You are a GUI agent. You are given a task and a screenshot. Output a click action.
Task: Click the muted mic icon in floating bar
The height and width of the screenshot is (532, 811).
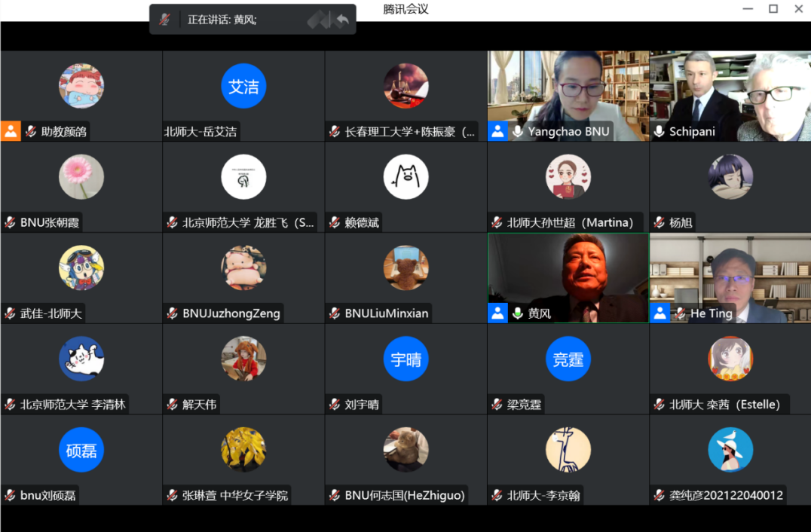click(x=164, y=20)
